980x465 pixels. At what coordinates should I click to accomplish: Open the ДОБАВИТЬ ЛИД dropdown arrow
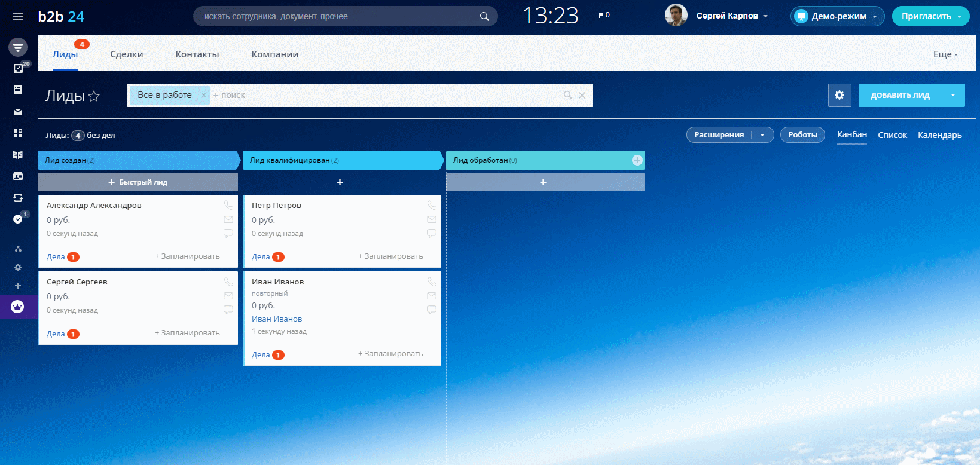pos(953,95)
